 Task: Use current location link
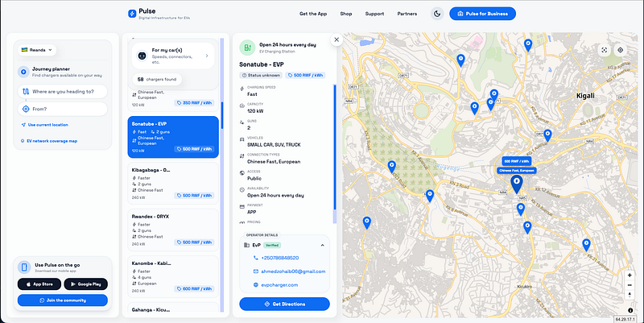pos(45,125)
